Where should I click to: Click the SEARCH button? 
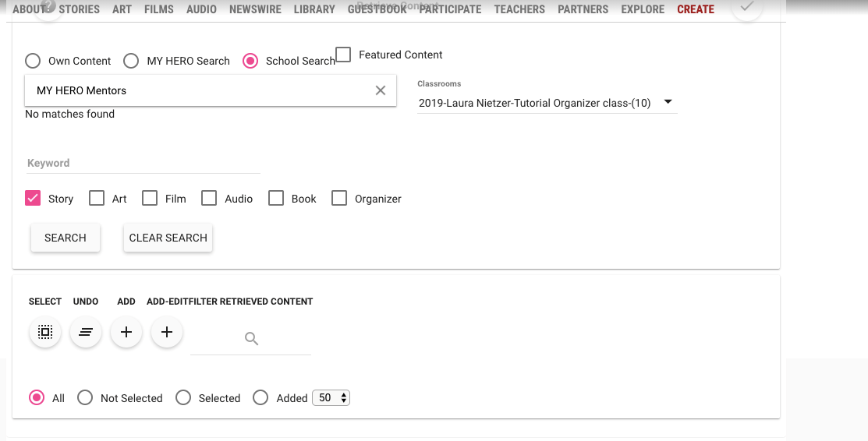(x=66, y=238)
